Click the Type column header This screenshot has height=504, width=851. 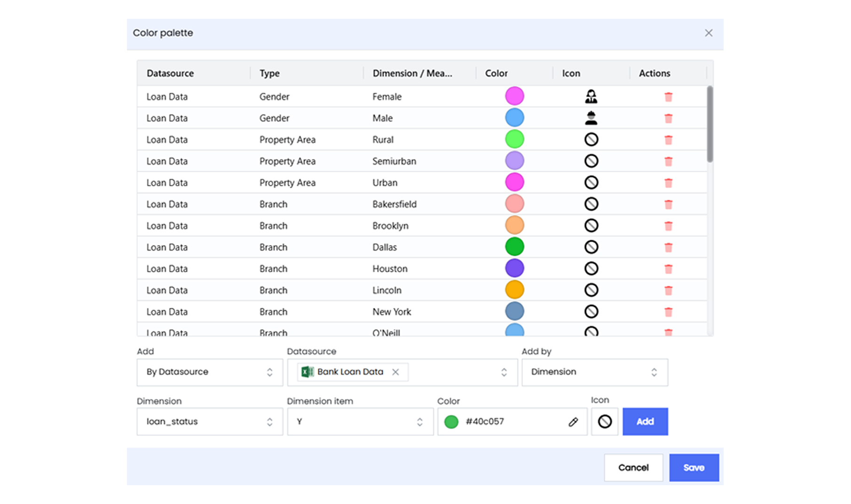click(269, 73)
